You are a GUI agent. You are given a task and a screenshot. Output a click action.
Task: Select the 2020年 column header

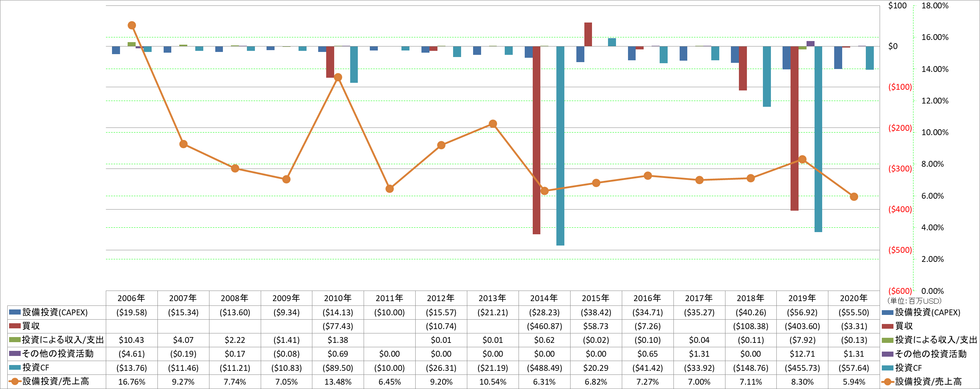854,298
